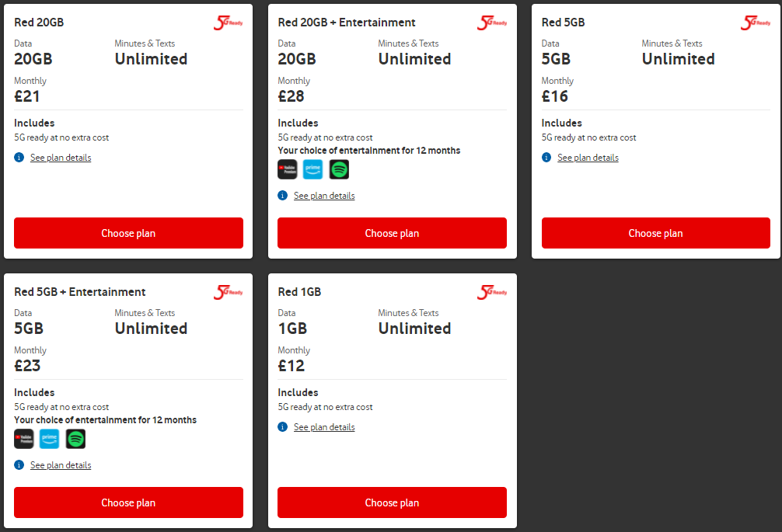Click 5G Ready logo on Red 5GB card
This screenshot has height=532, width=782.
[x=755, y=23]
